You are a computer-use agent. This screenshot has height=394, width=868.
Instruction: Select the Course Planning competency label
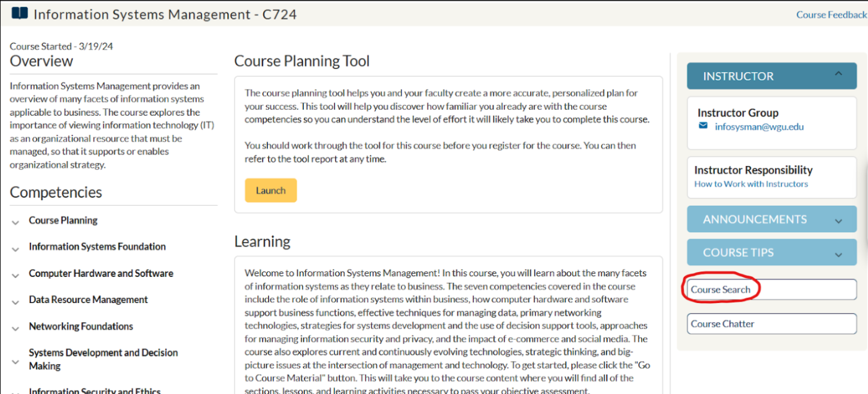[x=63, y=220]
